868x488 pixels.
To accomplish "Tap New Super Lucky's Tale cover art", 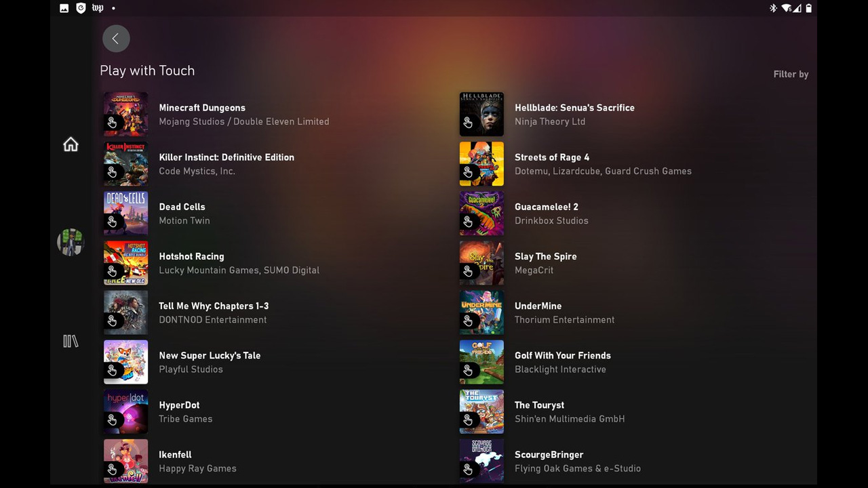I will [125, 362].
